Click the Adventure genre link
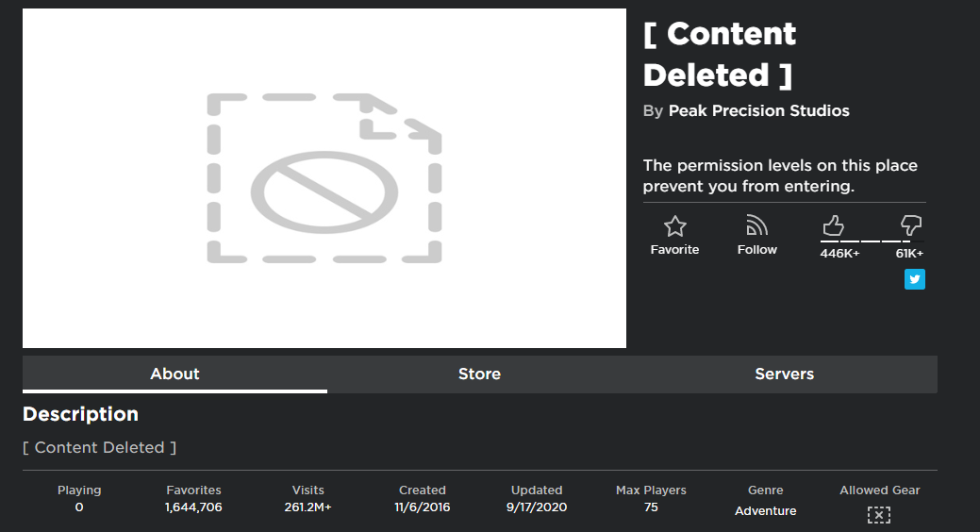The image size is (980, 532). click(x=765, y=511)
